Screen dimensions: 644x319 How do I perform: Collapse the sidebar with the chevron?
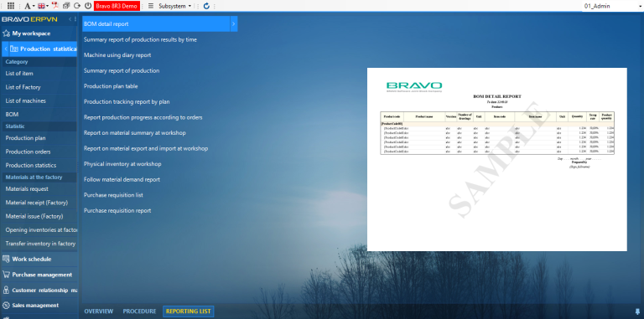70,19
